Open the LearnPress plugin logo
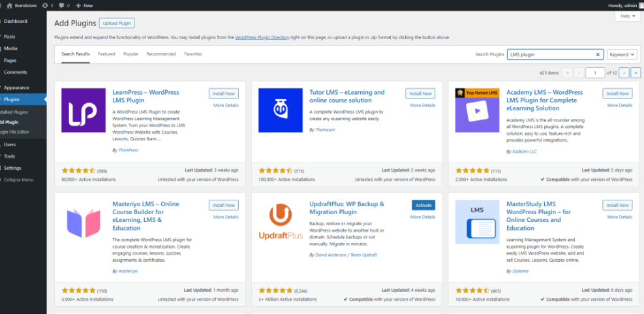 (84, 110)
